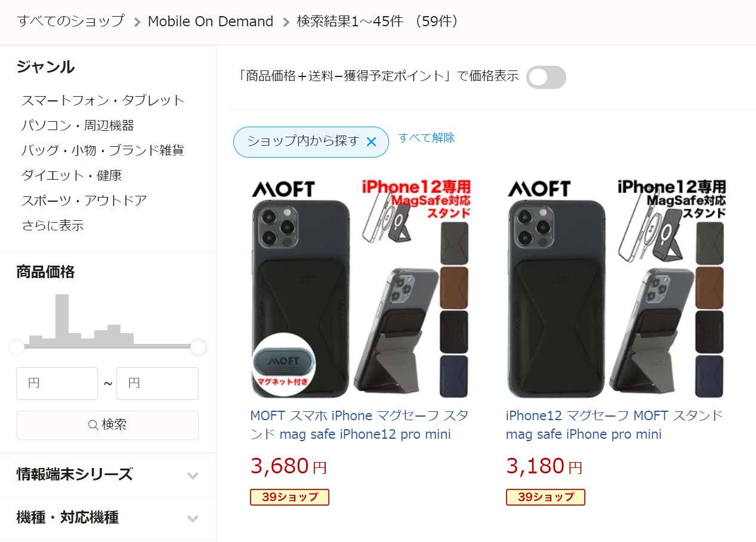Open the 3,180円 iPhone12 MOFT product image
The image size is (756, 542).
[x=616, y=288]
